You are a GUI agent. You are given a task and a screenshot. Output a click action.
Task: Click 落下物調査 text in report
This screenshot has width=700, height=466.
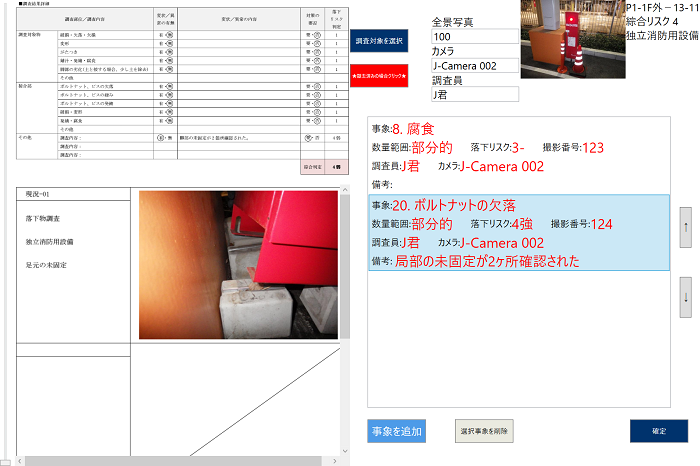coord(43,218)
